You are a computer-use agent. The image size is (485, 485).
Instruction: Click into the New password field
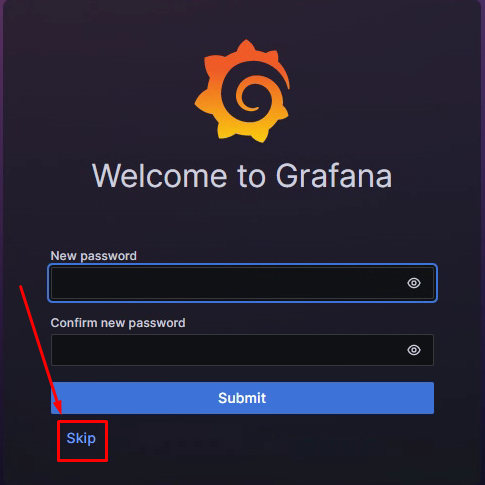click(x=242, y=283)
